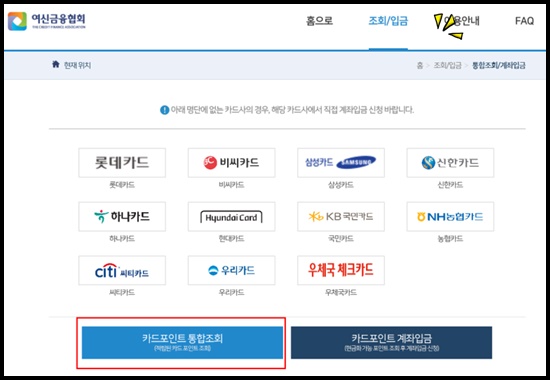Click the 하나카드 caption text

tap(122, 239)
